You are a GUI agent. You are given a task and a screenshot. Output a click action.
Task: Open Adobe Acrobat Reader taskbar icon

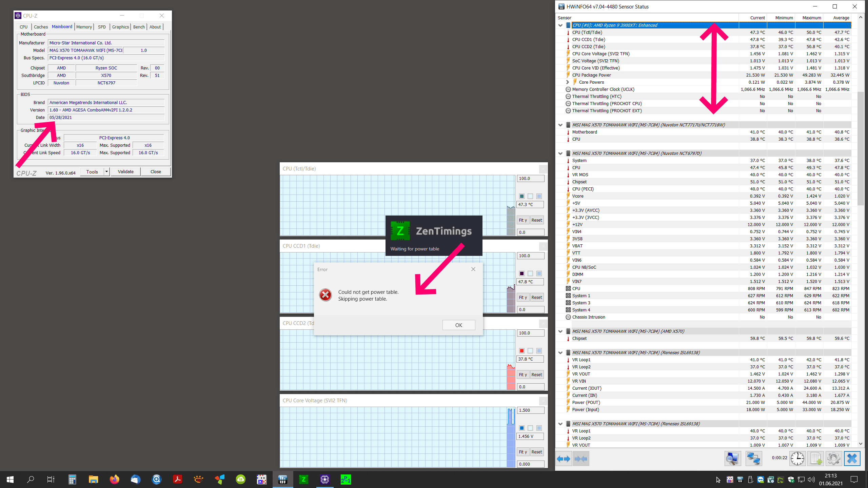pos(177,480)
